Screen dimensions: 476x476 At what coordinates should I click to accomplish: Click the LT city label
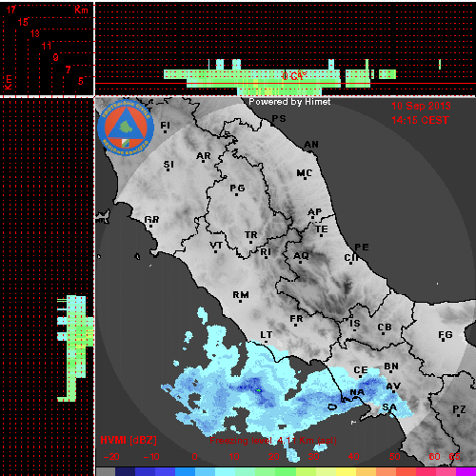click(x=267, y=335)
